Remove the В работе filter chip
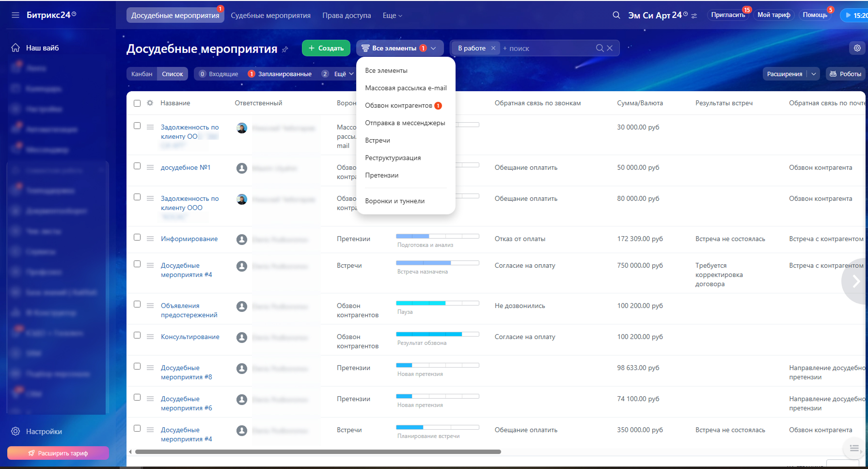The height and width of the screenshot is (469, 868). 493,48
